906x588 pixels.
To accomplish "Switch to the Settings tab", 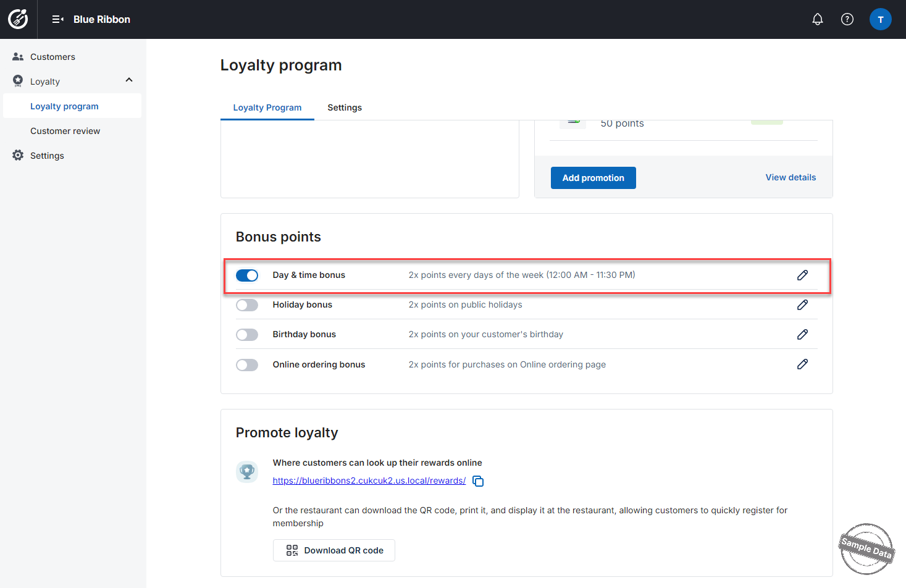I will [x=345, y=107].
